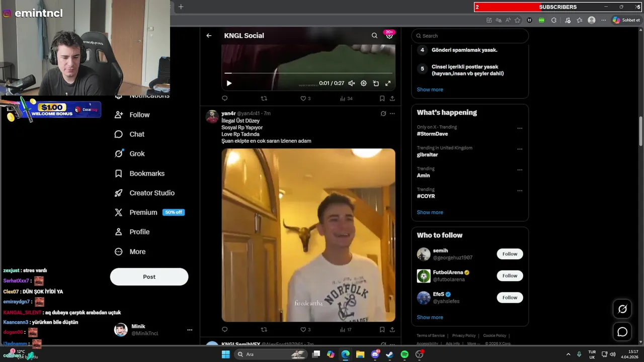Open Creator Studio in the sidebar
Viewport: 644px width, 362px height.
tap(144, 193)
